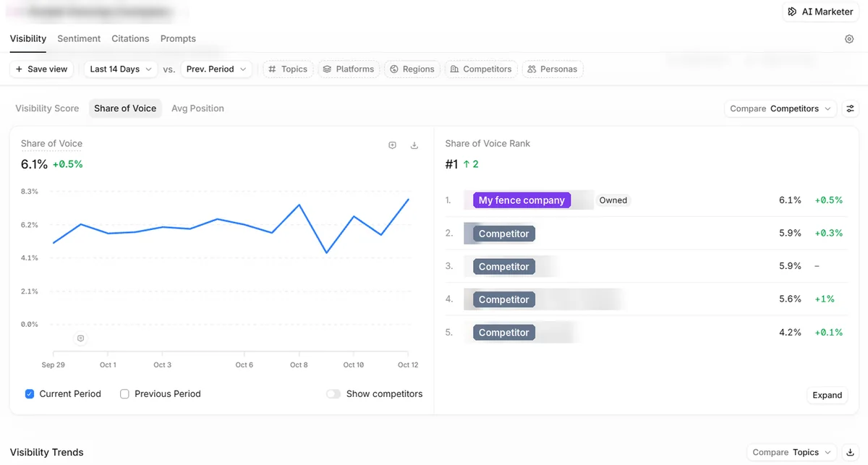Uncheck the Current Period checkbox
The width and height of the screenshot is (868, 465).
(30, 394)
